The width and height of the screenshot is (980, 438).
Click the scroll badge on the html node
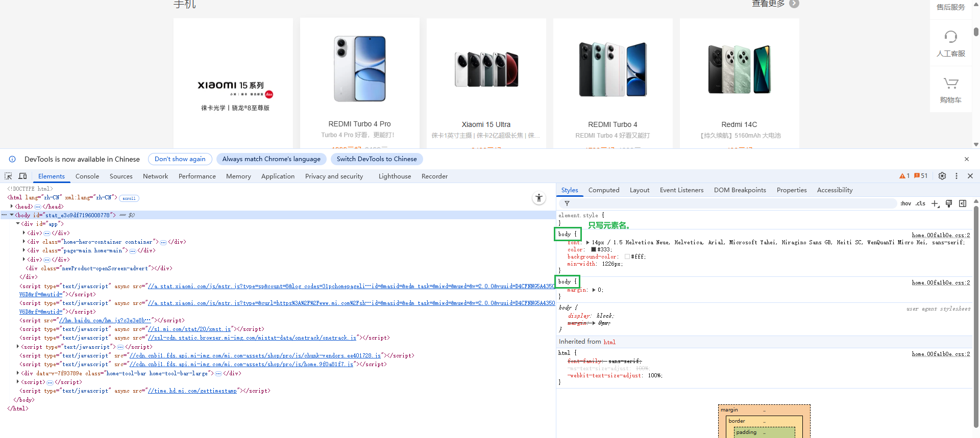[129, 198]
